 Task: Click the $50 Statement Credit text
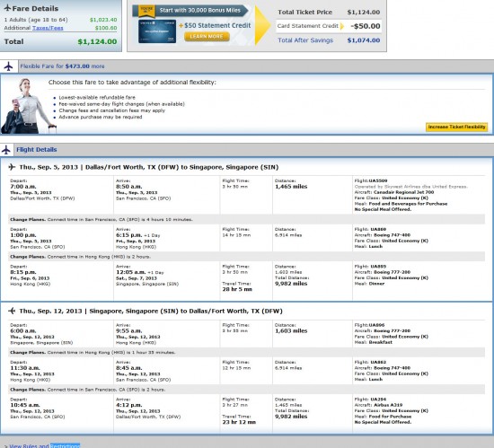point(217,25)
